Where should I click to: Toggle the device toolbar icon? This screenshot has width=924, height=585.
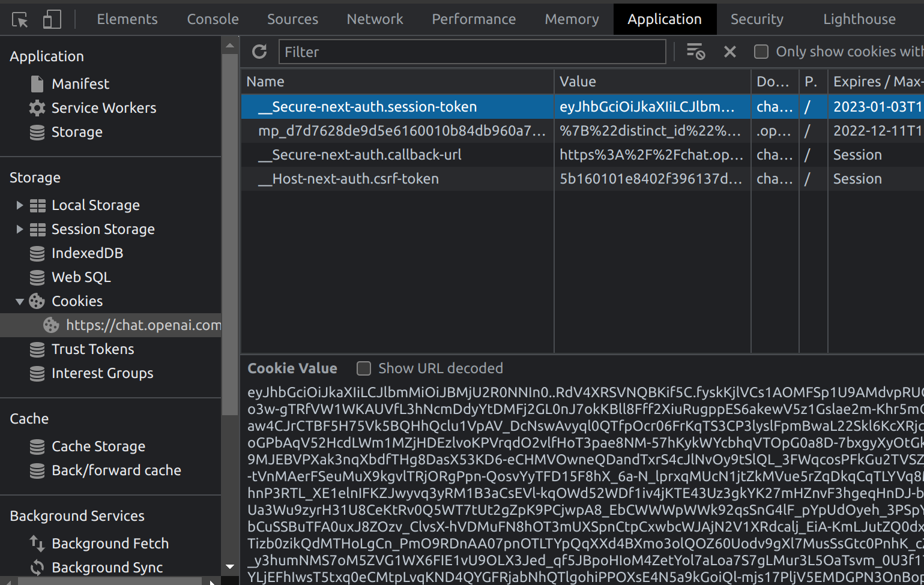[52, 20]
